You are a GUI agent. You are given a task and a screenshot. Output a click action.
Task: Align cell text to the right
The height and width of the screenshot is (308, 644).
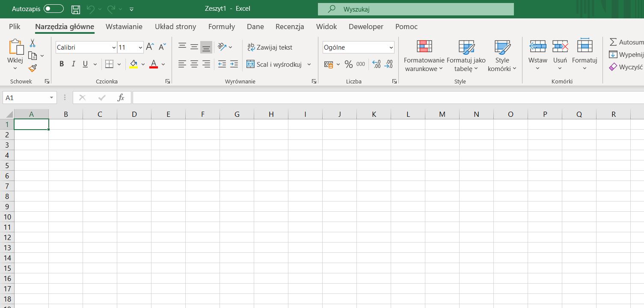(x=206, y=64)
